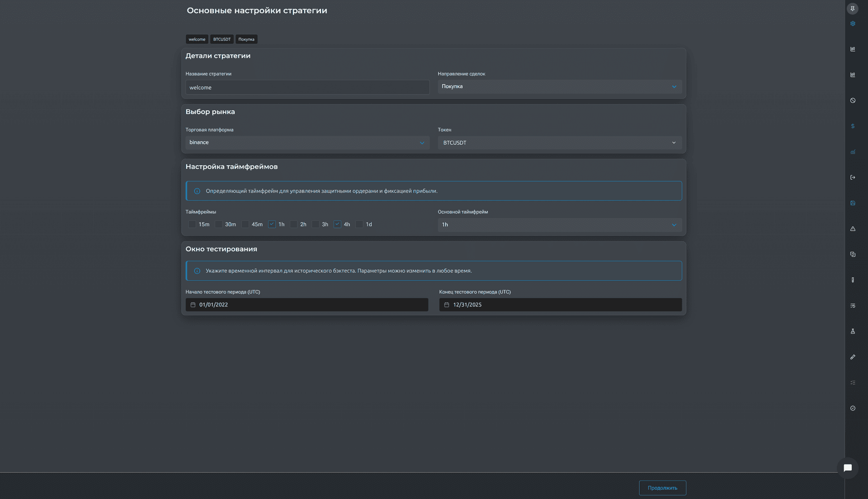Click info icon in the timeframe notice
Image resolution: width=868 pixels, height=499 pixels.
pyautogui.click(x=197, y=191)
